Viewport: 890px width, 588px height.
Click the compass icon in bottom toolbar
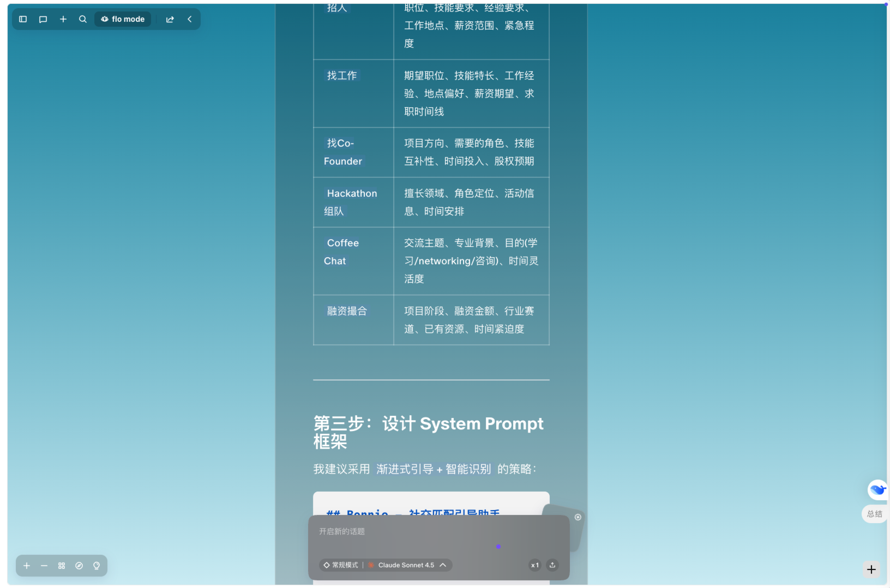pos(79,566)
